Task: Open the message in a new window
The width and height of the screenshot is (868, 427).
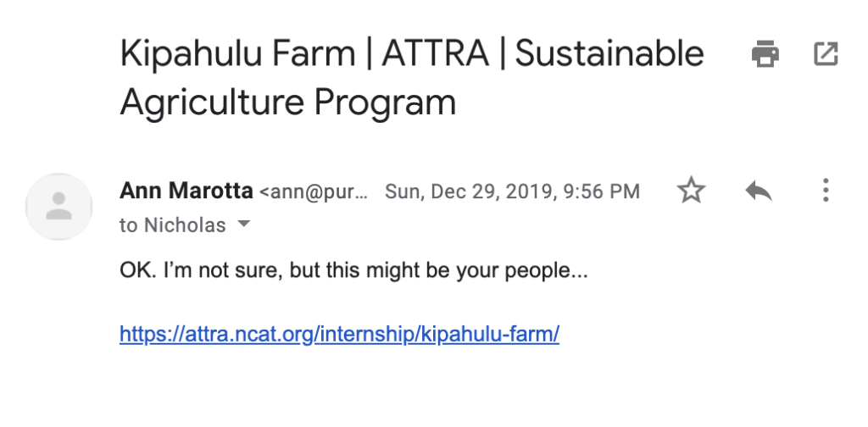Action: click(826, 53)
